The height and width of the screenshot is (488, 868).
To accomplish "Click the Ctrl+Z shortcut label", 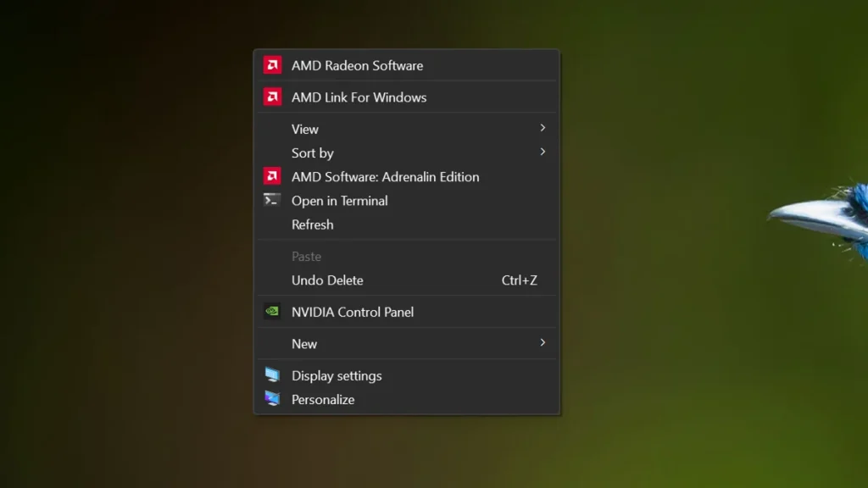I will pos(520,280).
